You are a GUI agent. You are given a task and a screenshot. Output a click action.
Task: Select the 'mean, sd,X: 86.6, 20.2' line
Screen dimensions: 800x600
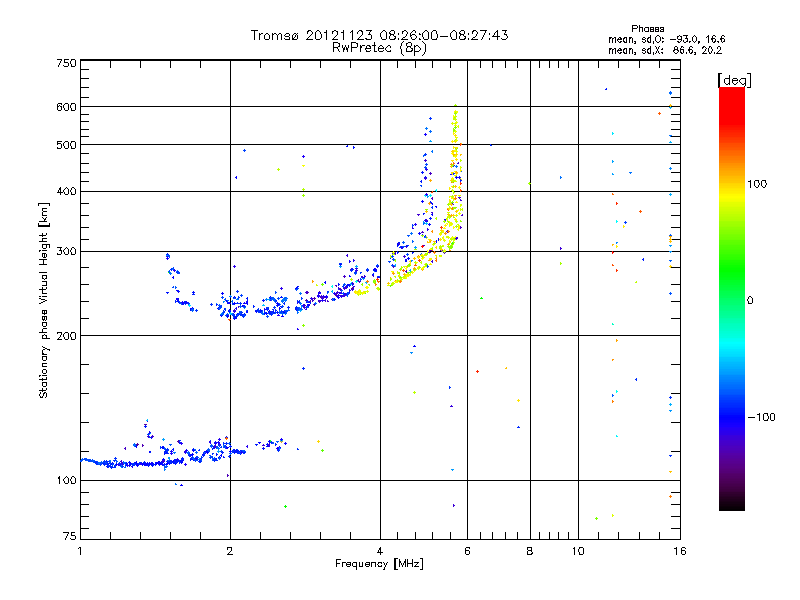coord(665,51)
